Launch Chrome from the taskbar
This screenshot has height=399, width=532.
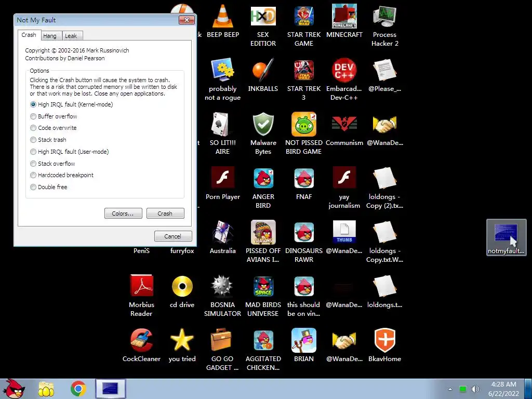[78, 389]
